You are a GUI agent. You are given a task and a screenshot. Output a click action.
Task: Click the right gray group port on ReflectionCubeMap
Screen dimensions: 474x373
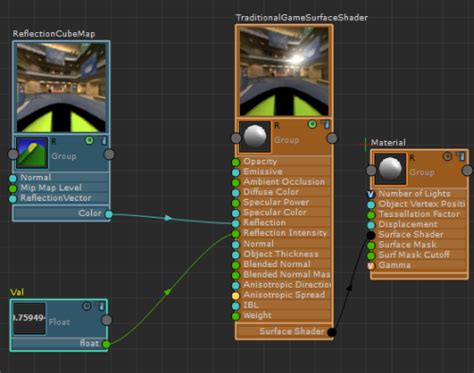(109, 154)
